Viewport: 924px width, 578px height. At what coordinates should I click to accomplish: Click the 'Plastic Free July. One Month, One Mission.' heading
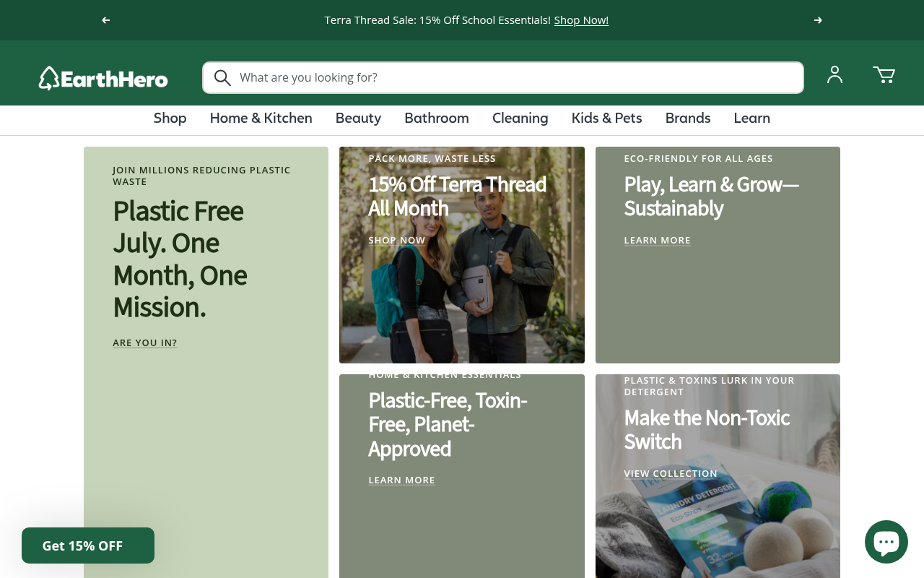click(x=180, y=259)
